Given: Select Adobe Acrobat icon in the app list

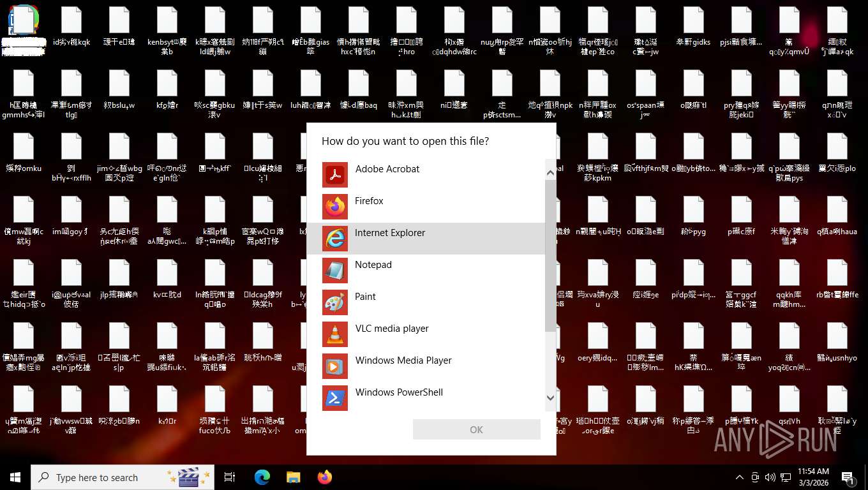Looking at the screenshot, I should [335, 175].
